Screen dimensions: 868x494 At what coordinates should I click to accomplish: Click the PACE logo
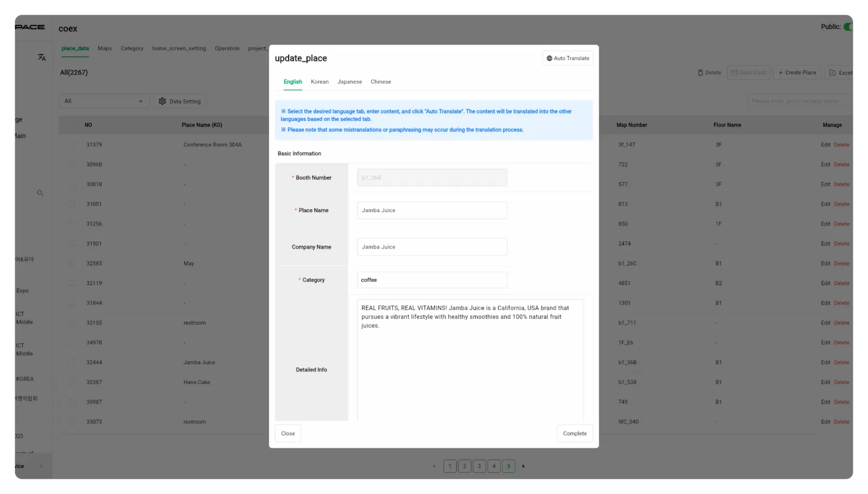tap(30, 27)
